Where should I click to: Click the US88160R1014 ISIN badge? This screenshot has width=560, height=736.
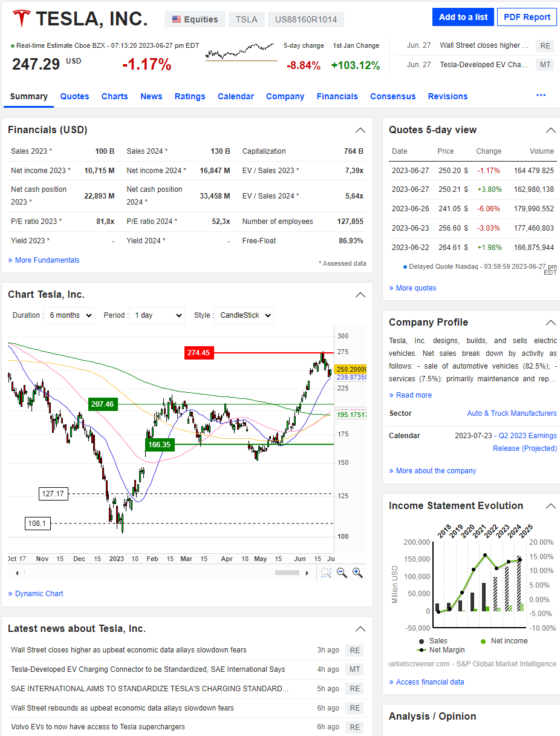(306, 19)
